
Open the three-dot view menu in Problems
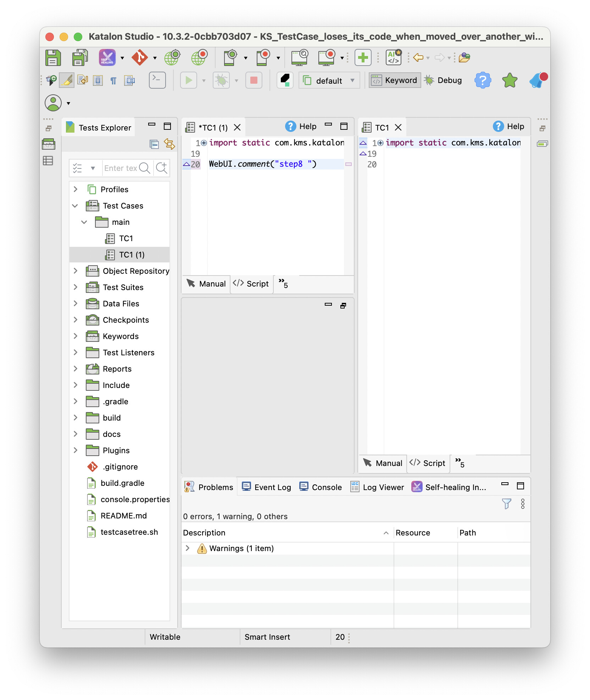523,504
